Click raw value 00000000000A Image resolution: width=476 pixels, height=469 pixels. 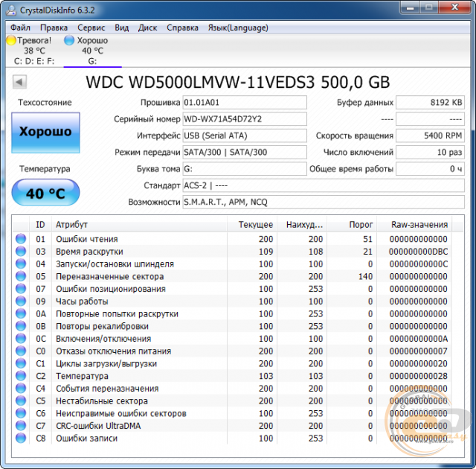[x=418, y=339]
